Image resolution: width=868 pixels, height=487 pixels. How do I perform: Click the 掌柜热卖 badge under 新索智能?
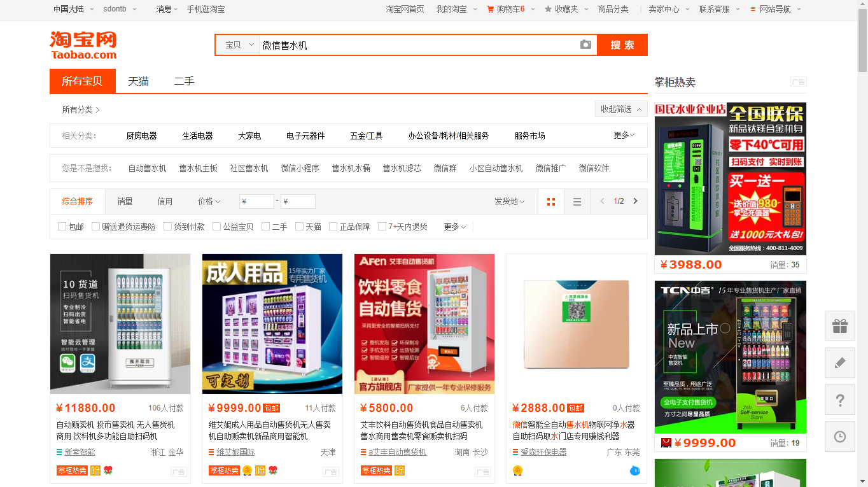(x=72, y=470)
